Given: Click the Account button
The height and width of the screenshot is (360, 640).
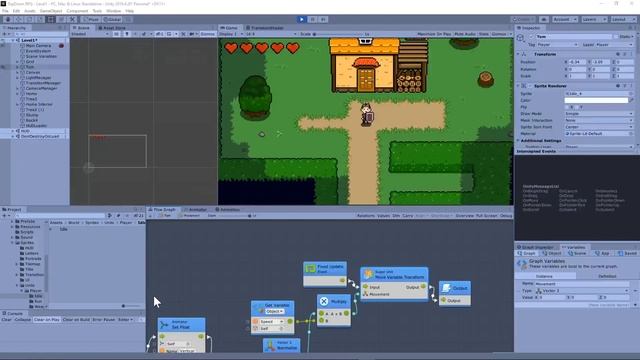Looking at the screenshot, I should (x=564, y=19).
